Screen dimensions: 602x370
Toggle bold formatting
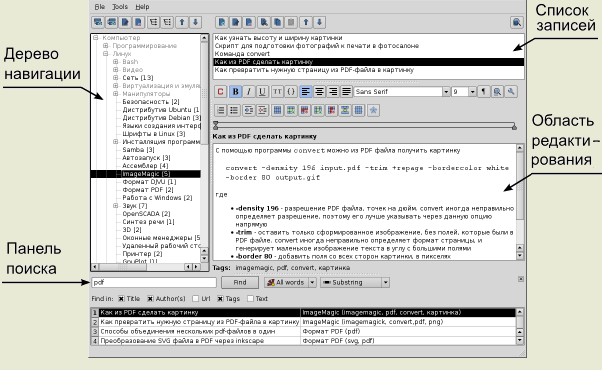click(235, 91)
